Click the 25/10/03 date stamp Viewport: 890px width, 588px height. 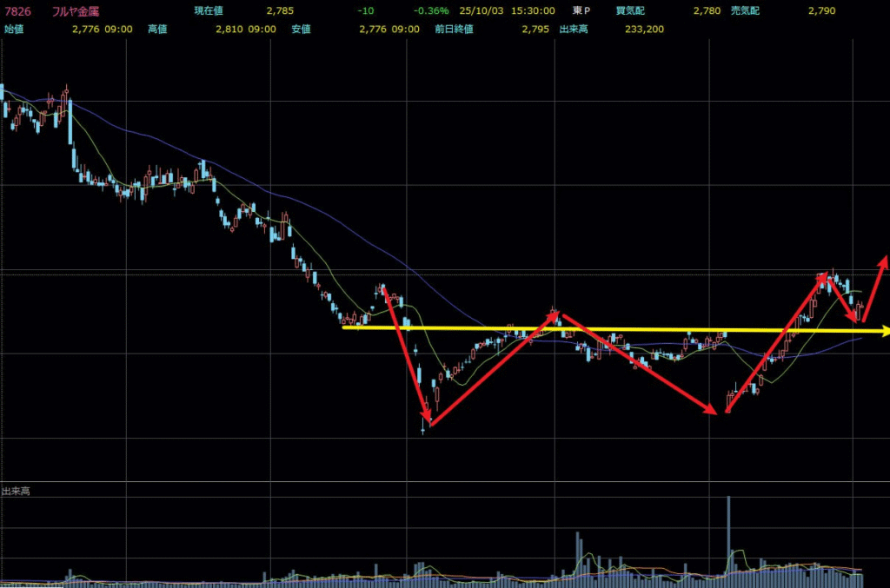pos(479,11)
